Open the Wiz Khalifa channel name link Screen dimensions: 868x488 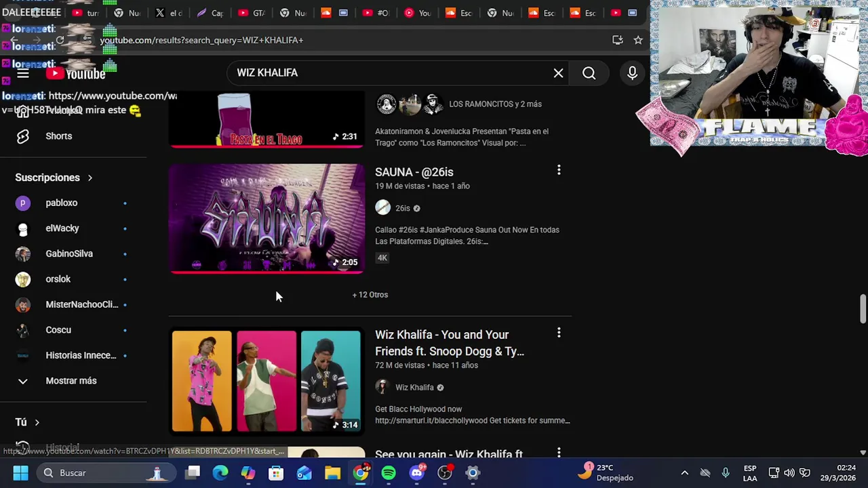(x=414, y=388)
